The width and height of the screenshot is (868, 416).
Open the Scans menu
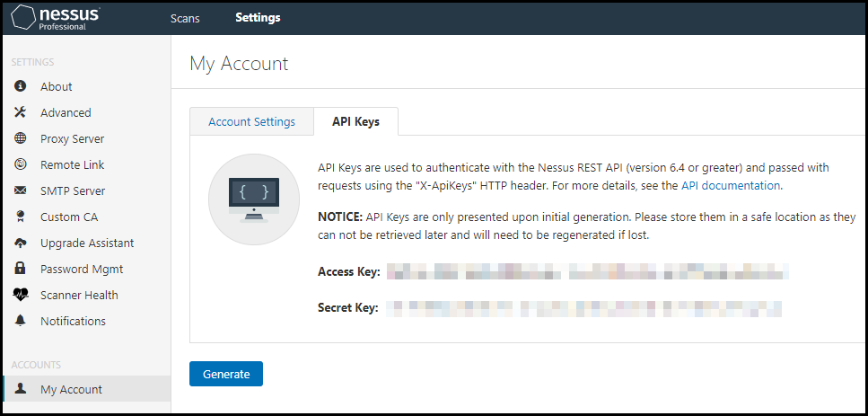(x=185, y=18)
